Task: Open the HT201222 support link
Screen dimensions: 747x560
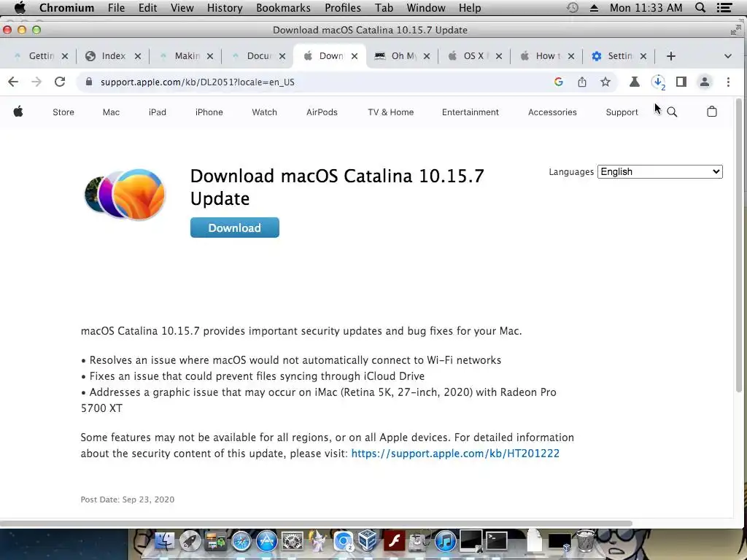Action: (x=455, y=454)
